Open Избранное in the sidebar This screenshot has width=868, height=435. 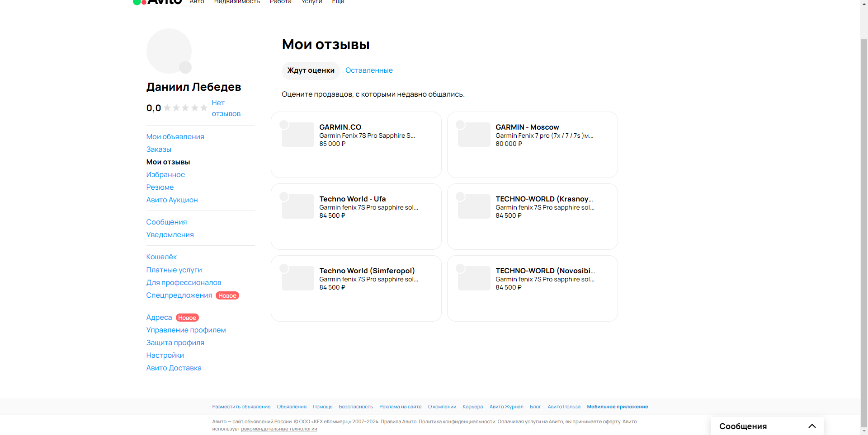[165, 175]
